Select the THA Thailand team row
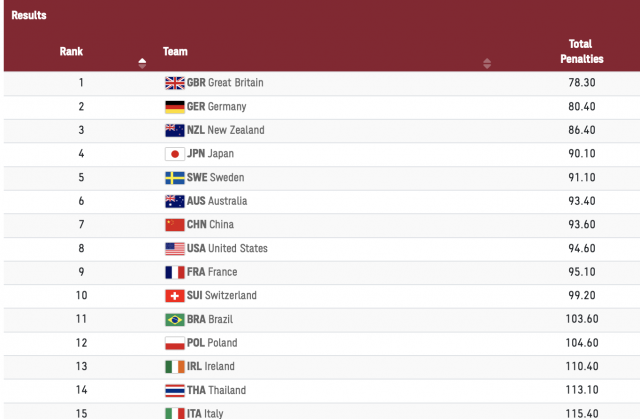 pos(322,390)
